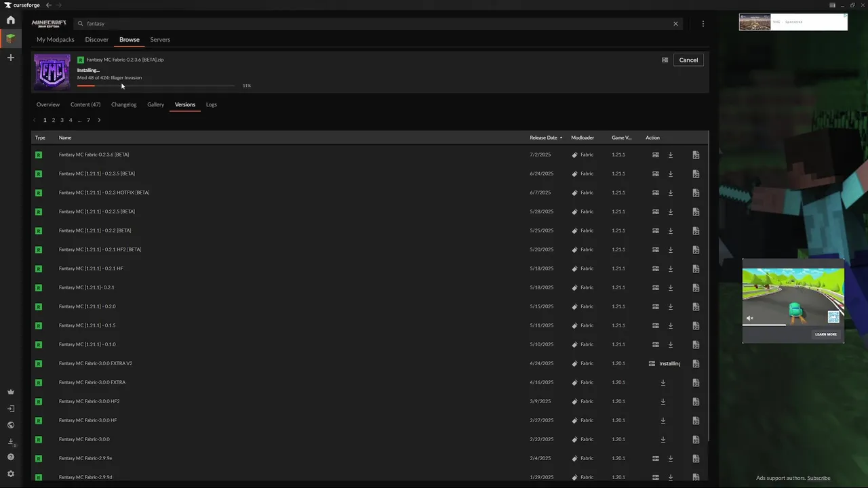Viewport: 868px width, 488px height.
Task: Open the crown premium icon in sidebar
Action: coord(10,392)
